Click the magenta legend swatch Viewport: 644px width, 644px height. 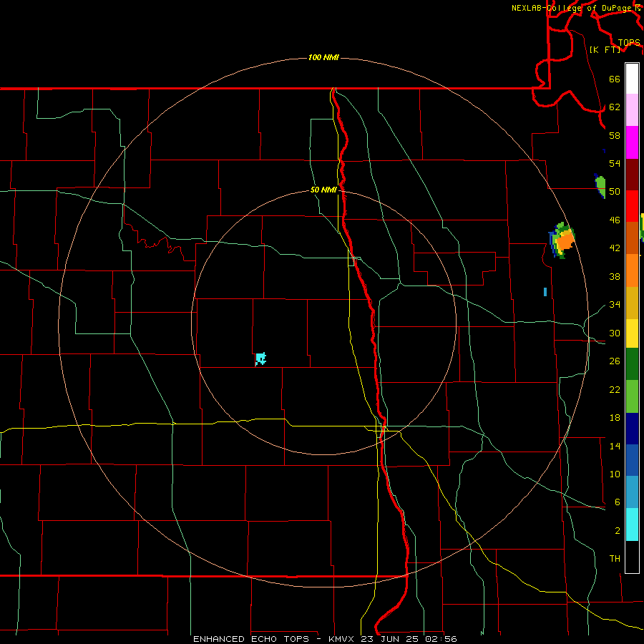632,142
